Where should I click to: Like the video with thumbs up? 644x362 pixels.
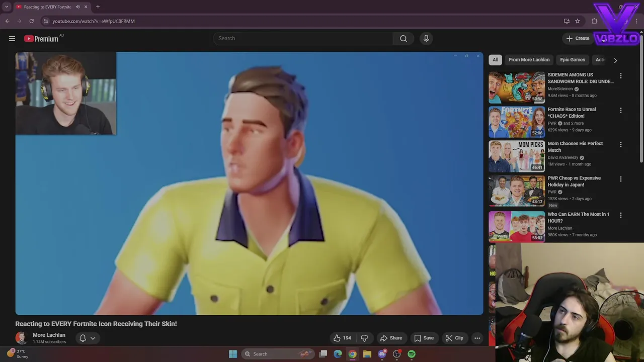342,338
